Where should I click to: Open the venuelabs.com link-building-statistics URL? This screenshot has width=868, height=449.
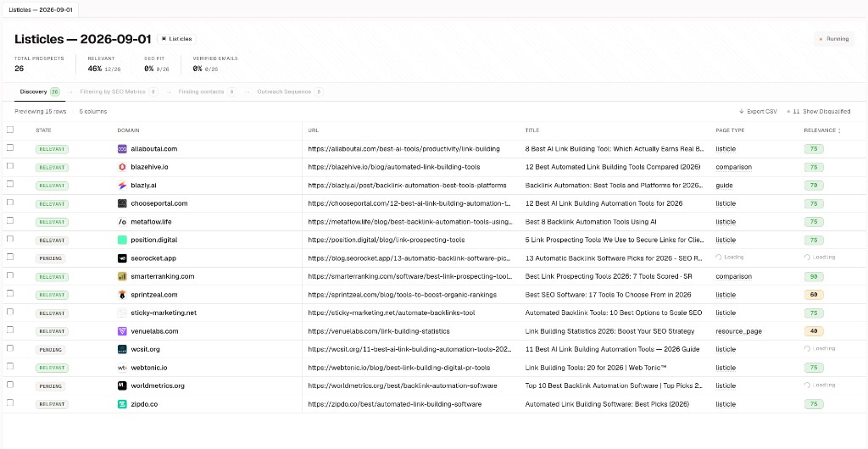point(379,331)
